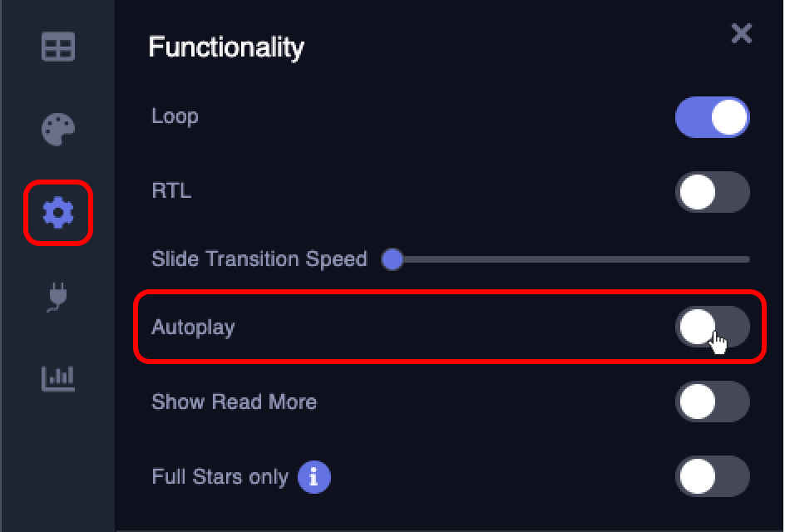Screen dimensions: 785x532
Task: Click the highlighted settings gear icon
Action: (x=57, y=213)
